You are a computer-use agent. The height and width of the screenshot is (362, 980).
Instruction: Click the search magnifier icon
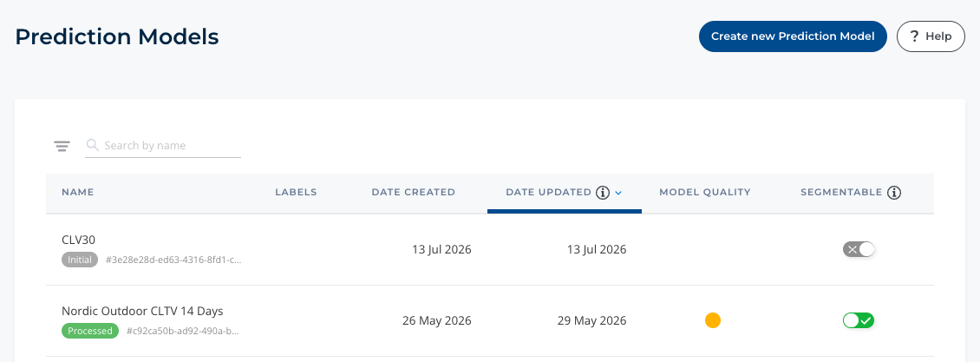[93, 145]
